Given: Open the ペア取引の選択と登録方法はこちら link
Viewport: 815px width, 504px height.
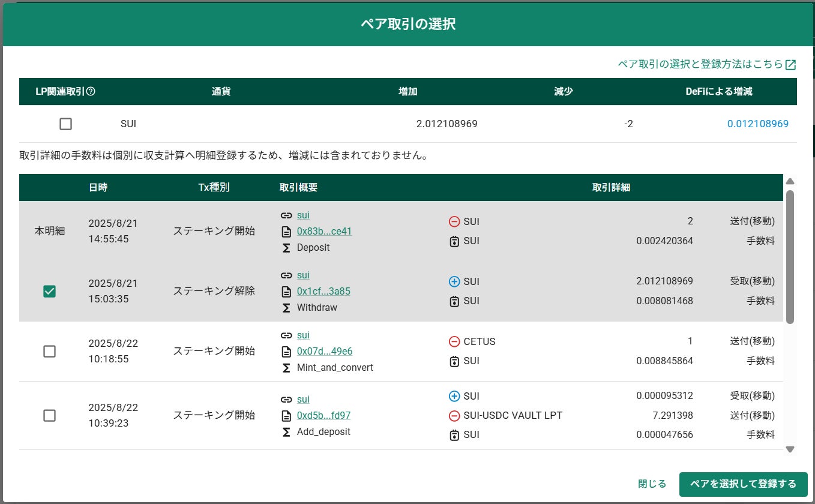Looking at the screenshot, I should pos(700,64).
